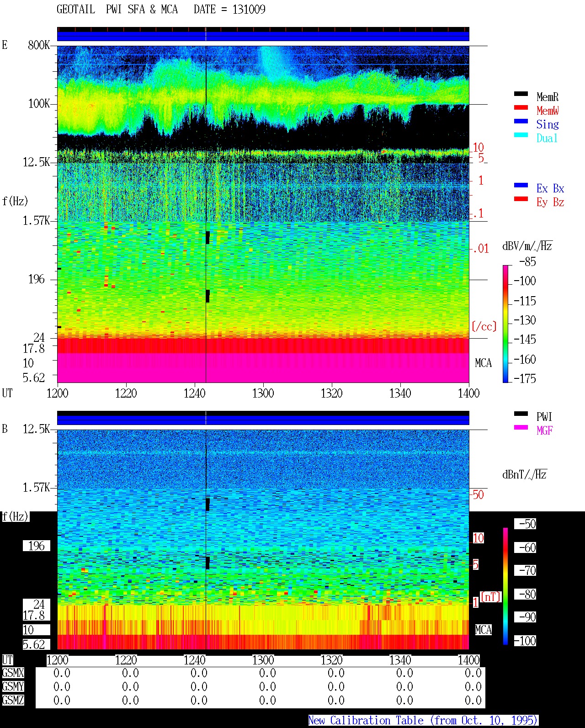Click the "dBnT/√Hz" unit label
The width and height of the screenshot is (585, 728).
pyautogui.click(x=525, y=474)
